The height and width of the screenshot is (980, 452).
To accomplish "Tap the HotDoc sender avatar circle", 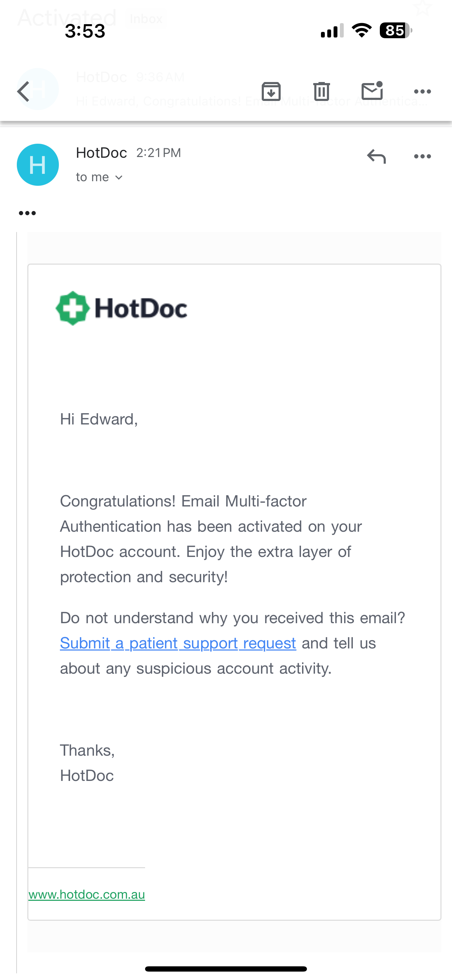I will point(38,165).
